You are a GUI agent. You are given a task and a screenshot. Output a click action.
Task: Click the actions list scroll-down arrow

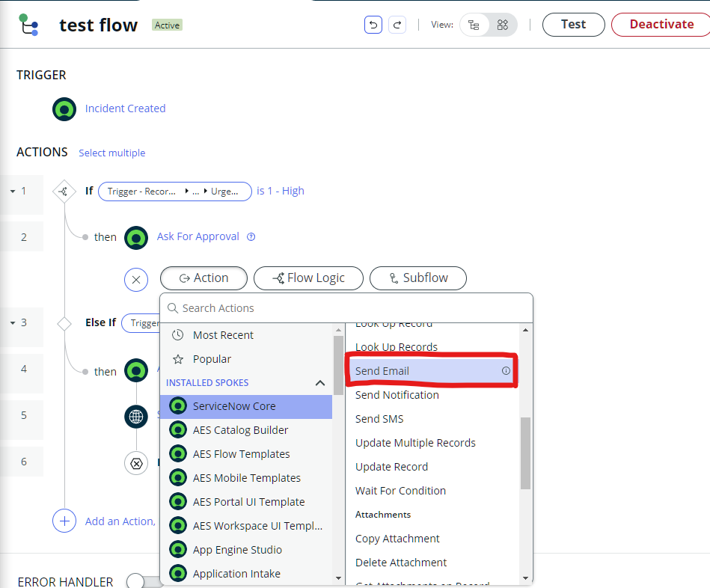click(x=525, y=578)
